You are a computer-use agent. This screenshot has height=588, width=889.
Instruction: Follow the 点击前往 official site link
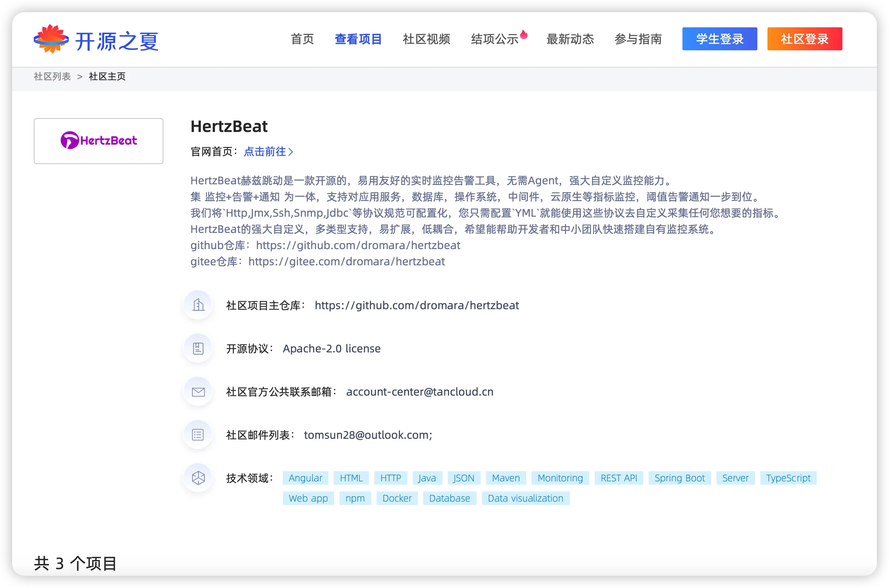point(268,152)
